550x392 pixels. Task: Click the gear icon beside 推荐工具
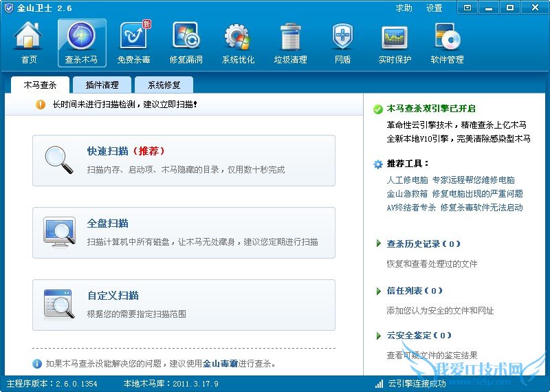378,164
